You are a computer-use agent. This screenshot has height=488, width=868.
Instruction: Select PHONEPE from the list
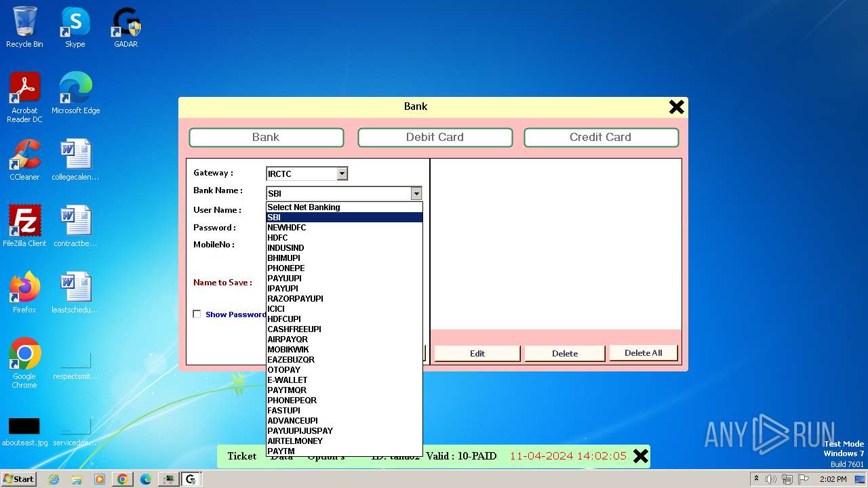[x=344, y=268]
